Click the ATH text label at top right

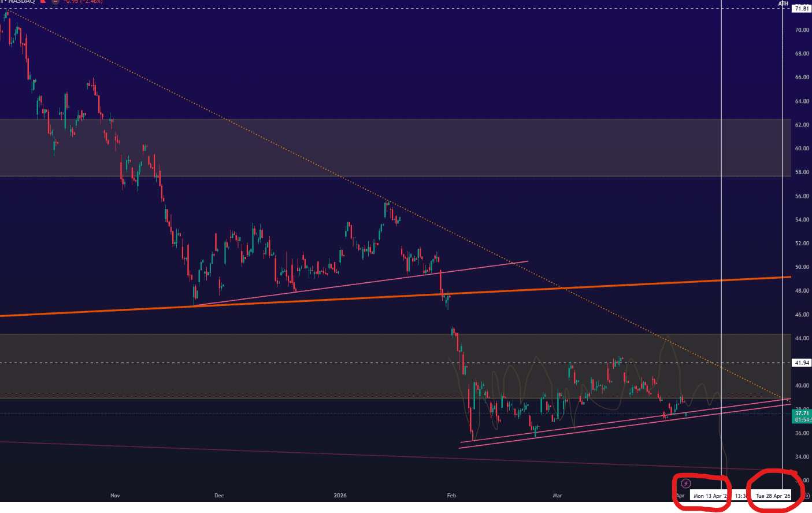pyautogui.click(x=783, y=3)
